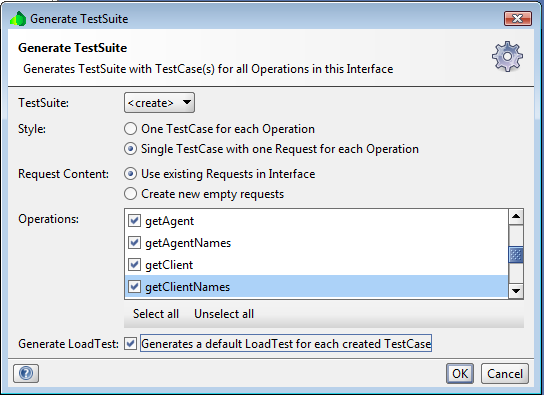Click the operations list scroll down arrow
The image size is (544, 395).
(x=516, y=291)
